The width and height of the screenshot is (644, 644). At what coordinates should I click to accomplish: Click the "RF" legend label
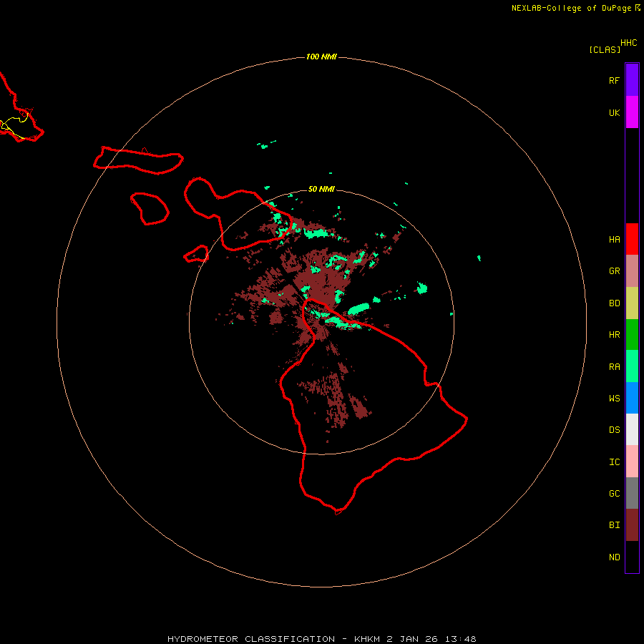614,80
